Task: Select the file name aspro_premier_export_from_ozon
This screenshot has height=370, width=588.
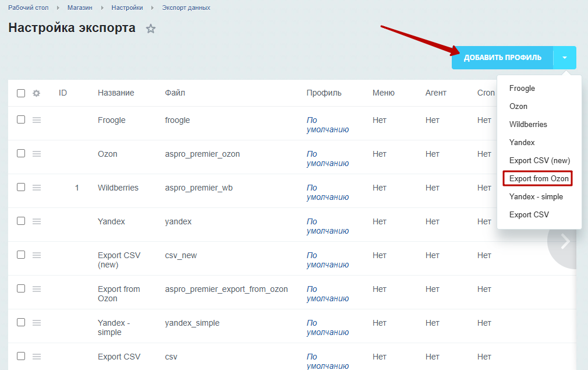Action: 226,289
